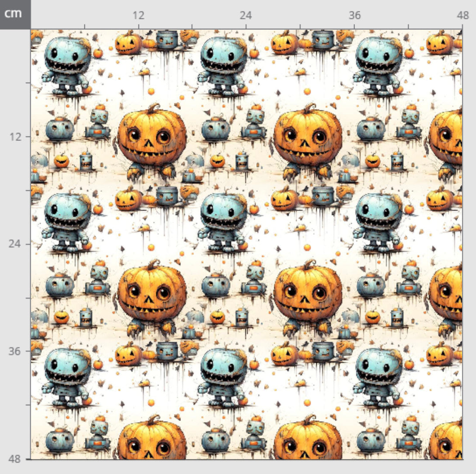Click the top ruler tick before 12
The width and height of the screenshot is (476, 474).
click(84, 26)
